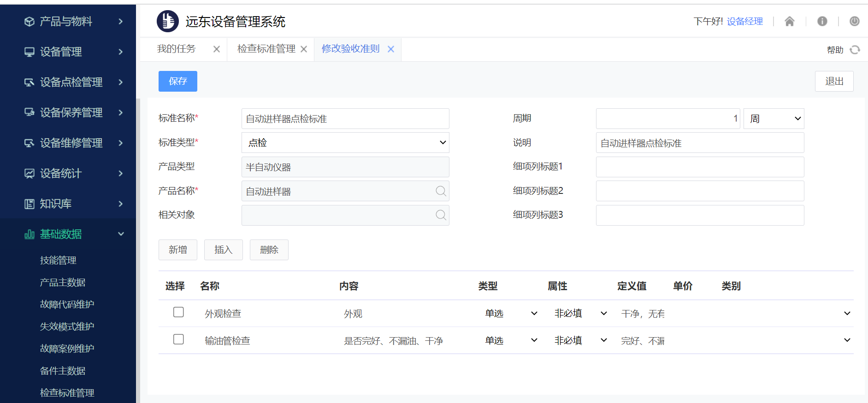The image size is (868, 403).
Task: Click search icon in 产品名称 field
Action: point(441,191)
